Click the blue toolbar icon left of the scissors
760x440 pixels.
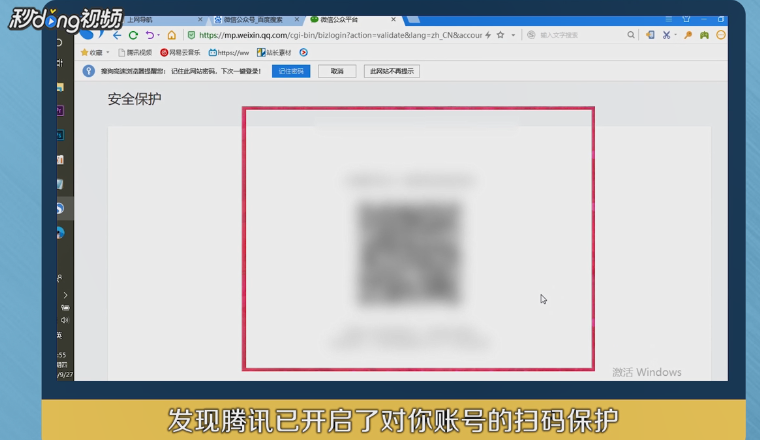pos(650,35)
